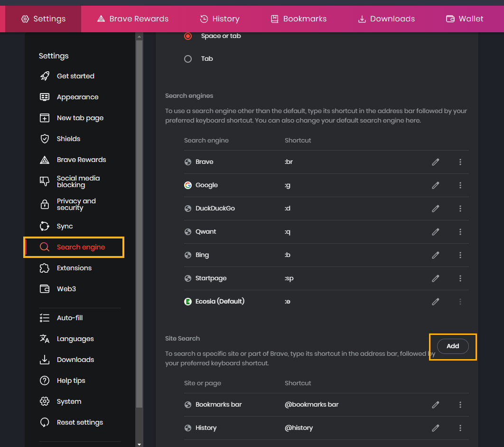
Task: Open more actions for Google engine
Action: coord(460,185)
